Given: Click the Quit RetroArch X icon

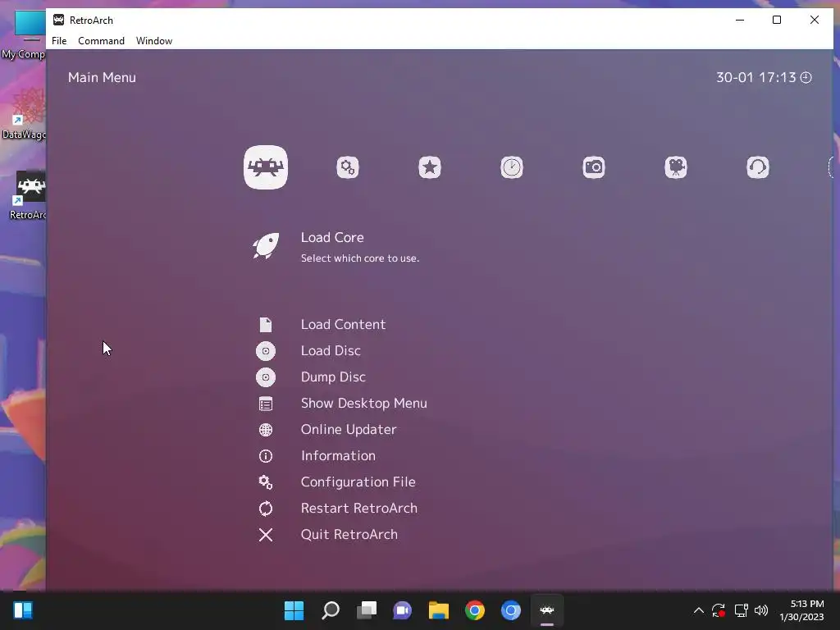Looking at the screenshot, I should (266, 535).
